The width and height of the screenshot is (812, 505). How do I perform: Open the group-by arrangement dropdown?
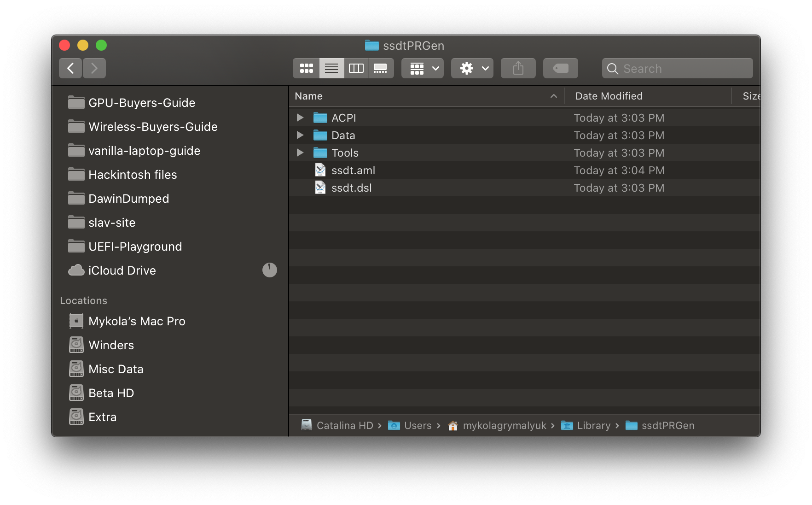point(423,69)
